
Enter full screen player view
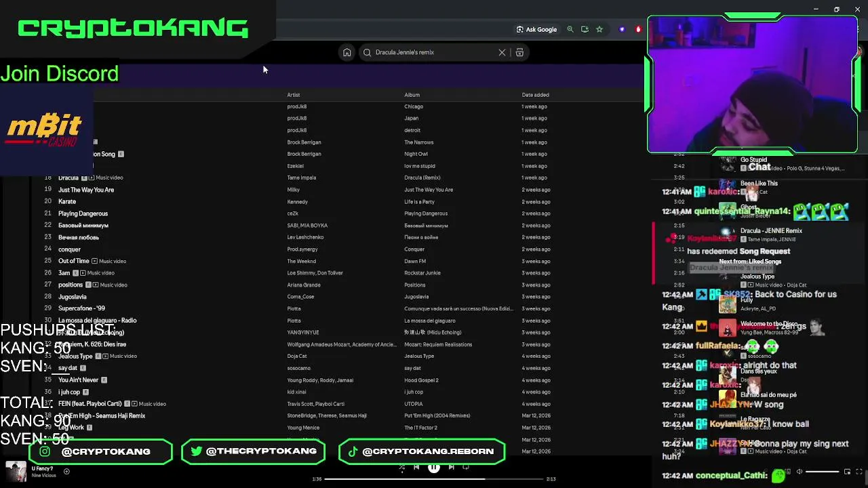point(860,472)
